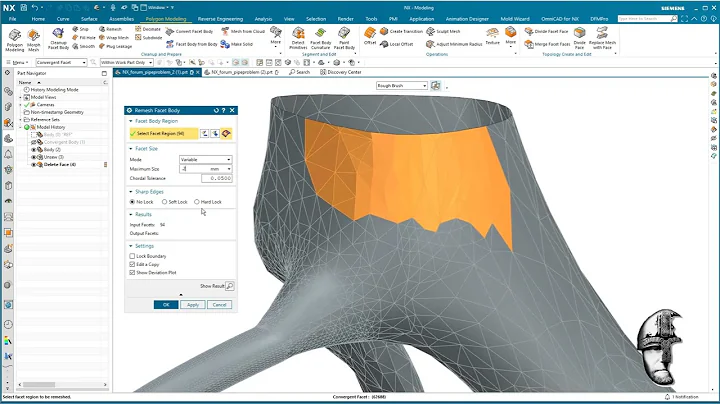Open Replace Mesh with Face tool

(602, 38)
